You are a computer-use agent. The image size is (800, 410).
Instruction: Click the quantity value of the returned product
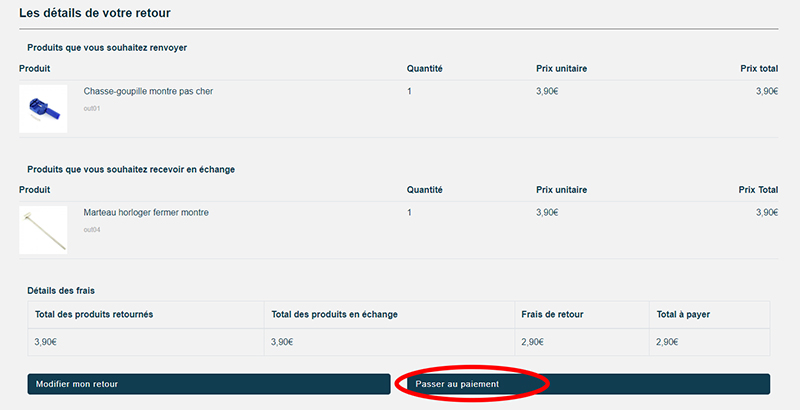point(410,92)
